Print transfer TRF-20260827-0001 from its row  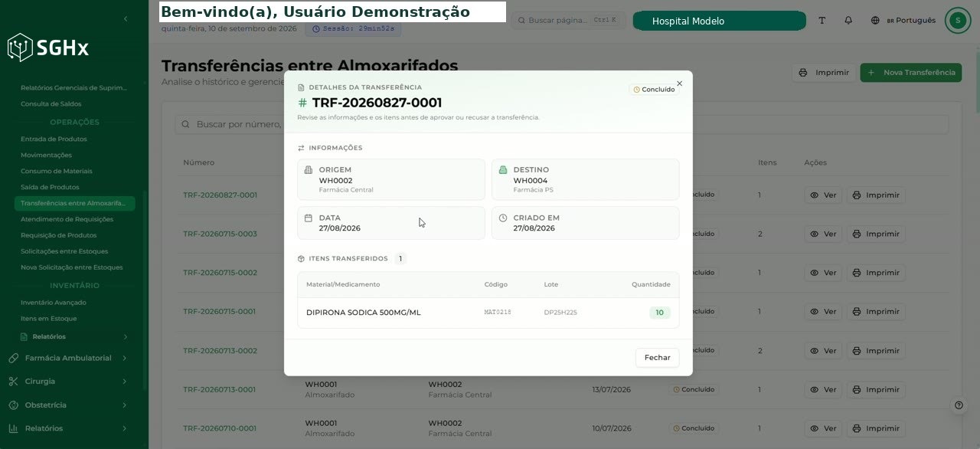[876, 195]
